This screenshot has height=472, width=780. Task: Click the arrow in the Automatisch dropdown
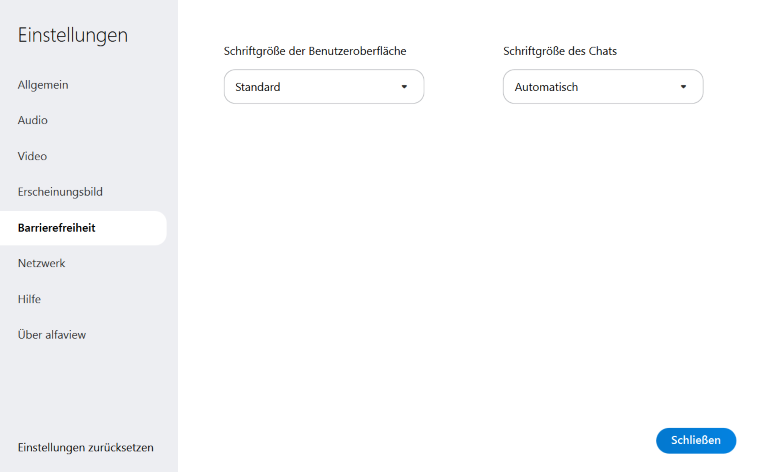(x=683, y=87)
